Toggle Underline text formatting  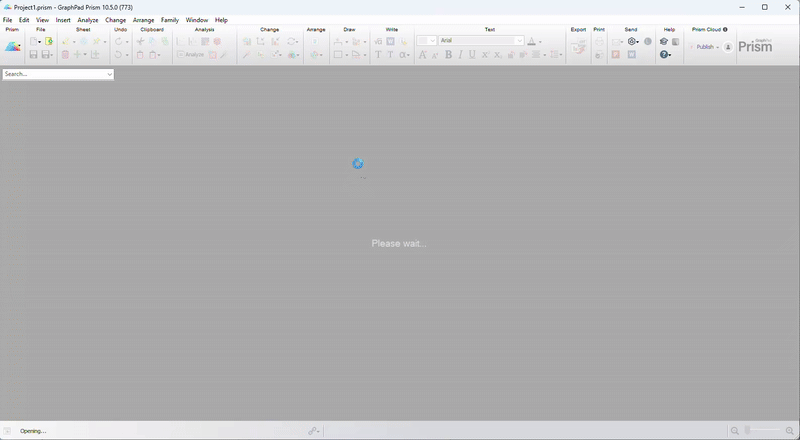pyautogui.click(x=472, y=55)
